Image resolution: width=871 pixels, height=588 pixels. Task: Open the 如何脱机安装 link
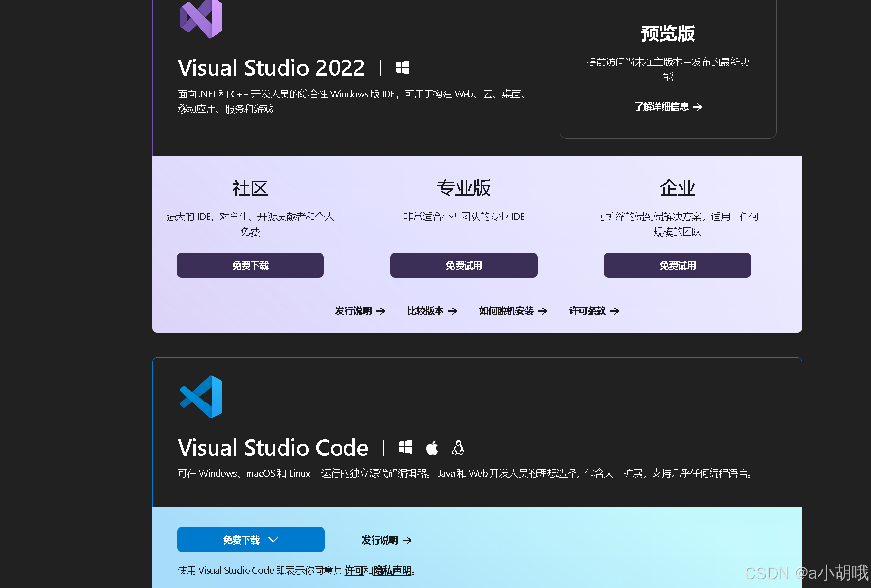pyautogui.click(x=513, y=311)
